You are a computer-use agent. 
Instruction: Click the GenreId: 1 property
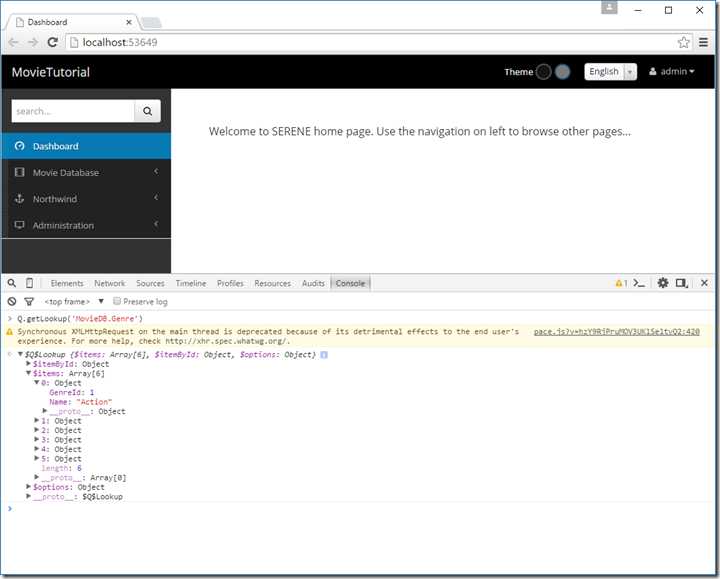coord(72,392)
